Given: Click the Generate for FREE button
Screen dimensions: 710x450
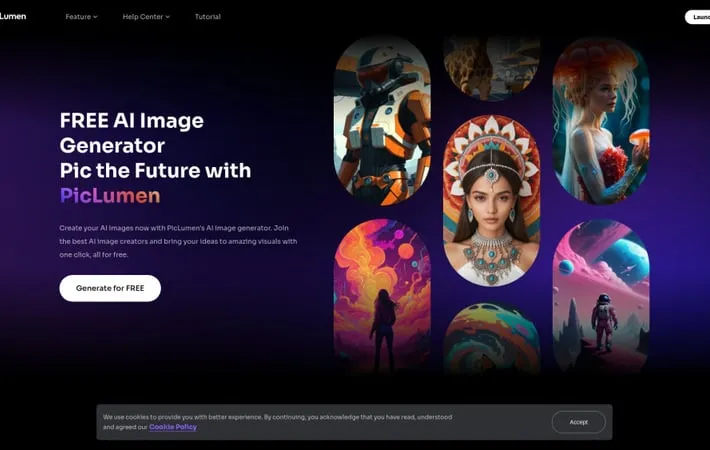Looking at the screenshot, I should point(110,288).
